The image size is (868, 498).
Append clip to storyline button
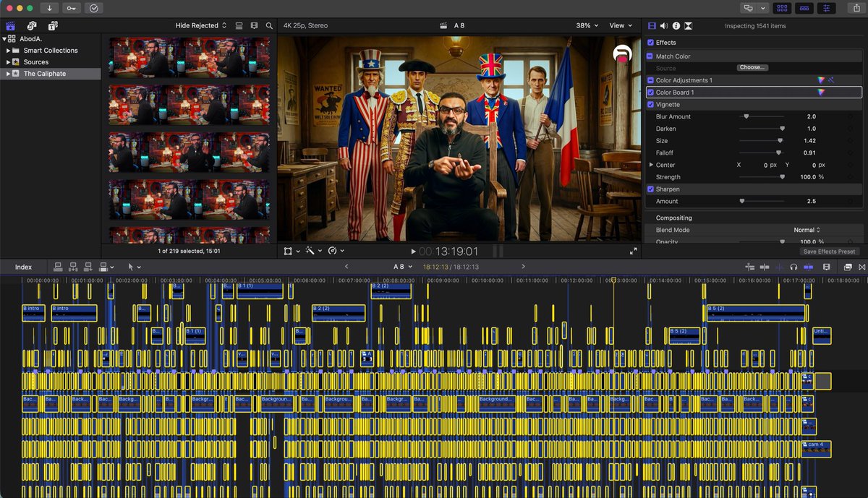point(89,267)
